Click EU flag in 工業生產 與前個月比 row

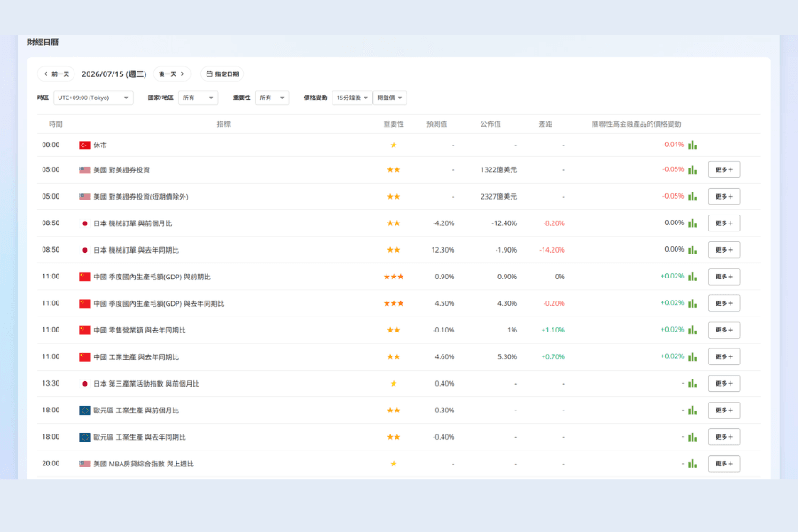(85, 411)
